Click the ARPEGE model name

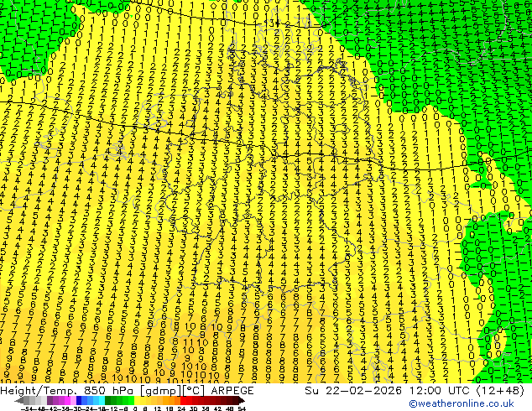click(232, 391)
